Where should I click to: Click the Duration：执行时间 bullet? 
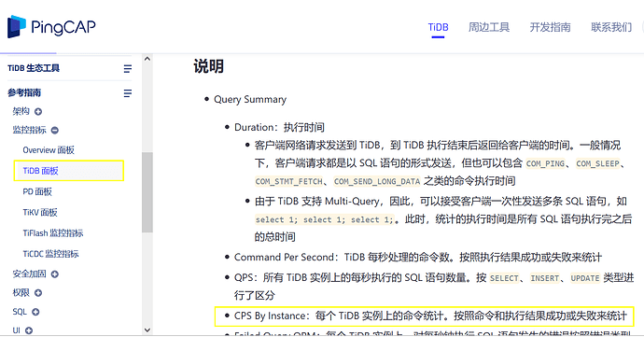(x=279, y=127)
